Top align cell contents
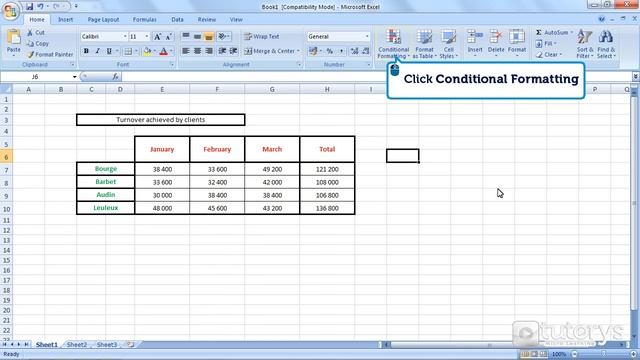Image resolution: width=640 pixels, height=360 pixels. [186, 37]
